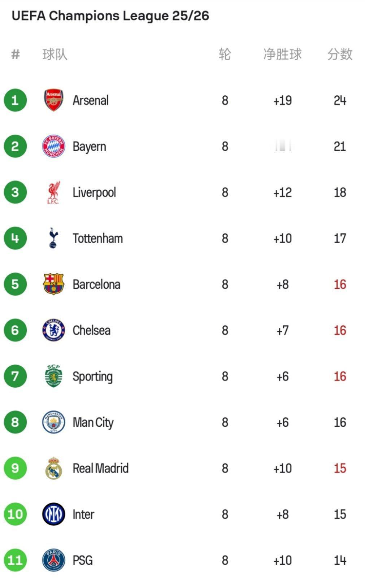Viewport: 365px width, 588px height.
Task: Open the Tottenham team name link
Action: [97, 238]
